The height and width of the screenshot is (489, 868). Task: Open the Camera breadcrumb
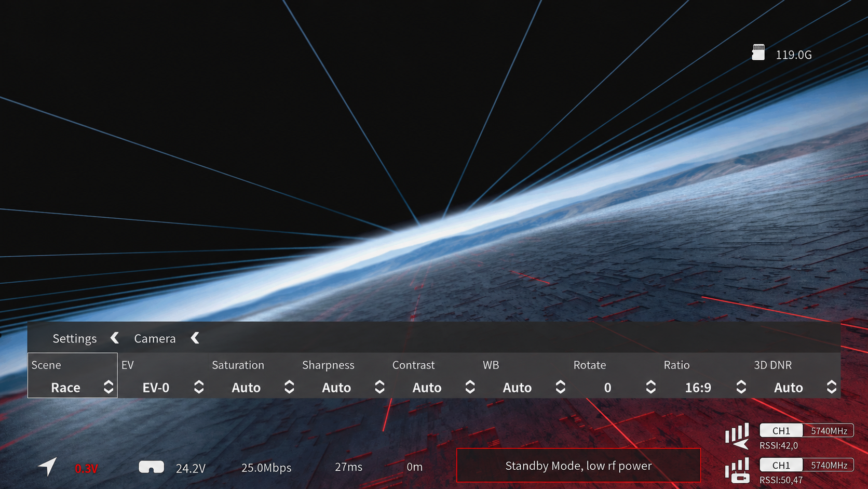tap(155, 339)
